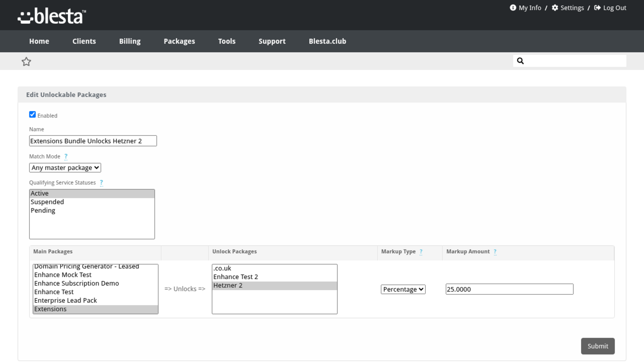Select .co.uk in Unlock Packages
This screenshot has width=644, height=362.
tap(274, 268)
